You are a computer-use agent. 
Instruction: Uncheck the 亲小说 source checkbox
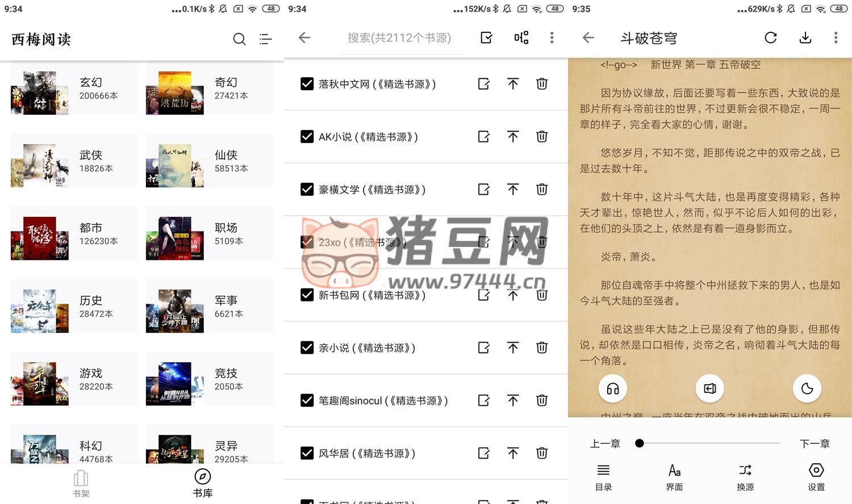pos(307,348)
